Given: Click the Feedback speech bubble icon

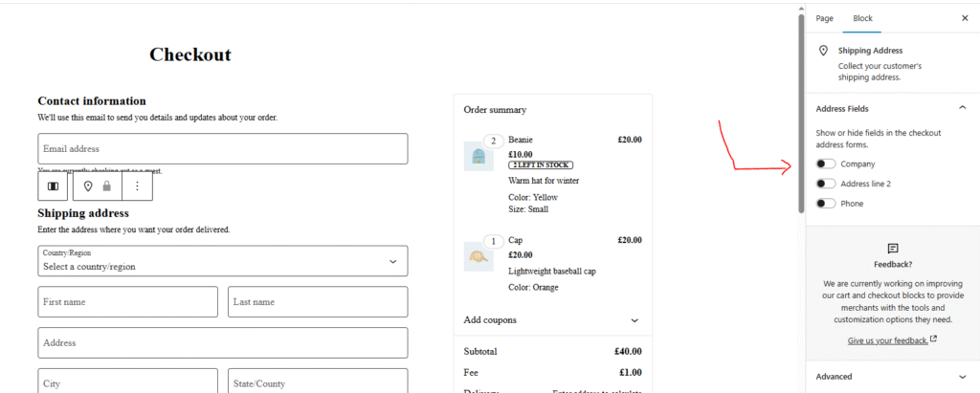Looking at the screenshot, I should tap(892, 248).
